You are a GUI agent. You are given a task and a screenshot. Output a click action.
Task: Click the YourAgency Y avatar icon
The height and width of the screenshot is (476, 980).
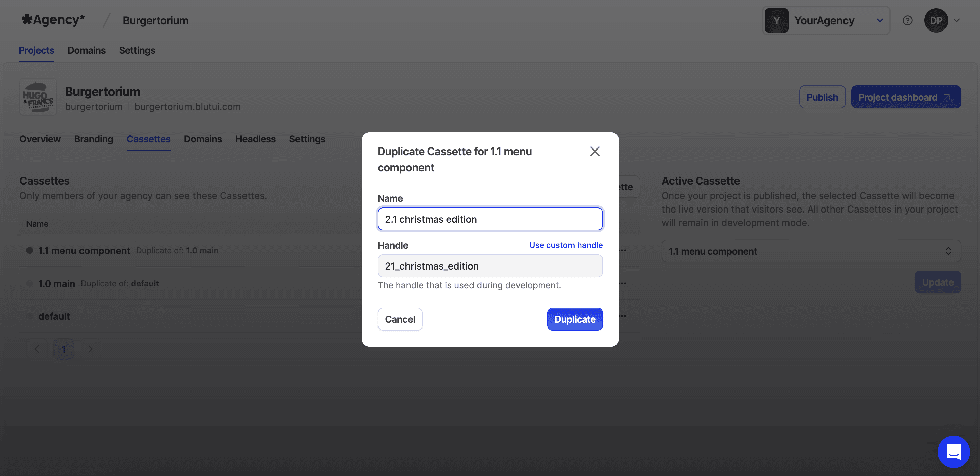click(776, 20)
